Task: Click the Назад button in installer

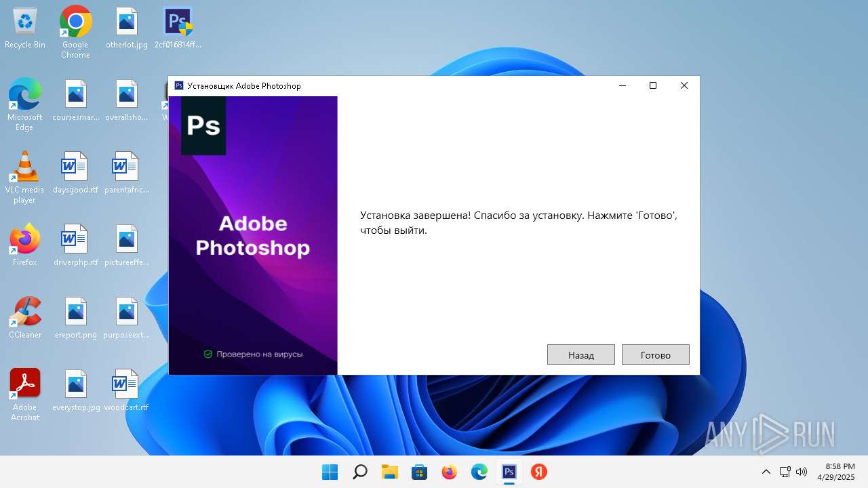Action: click(x=581, y=354)
